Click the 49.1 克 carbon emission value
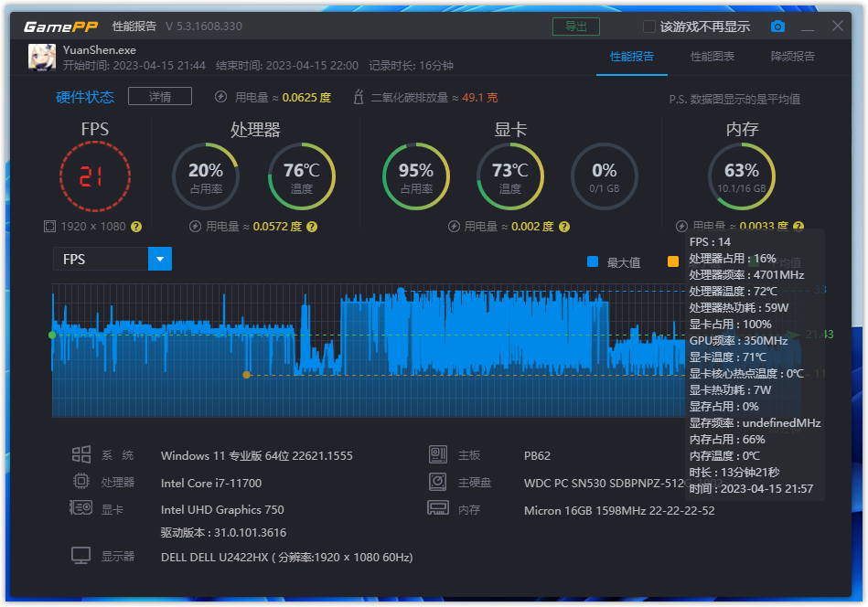868x607 pixels. (480, 98)
